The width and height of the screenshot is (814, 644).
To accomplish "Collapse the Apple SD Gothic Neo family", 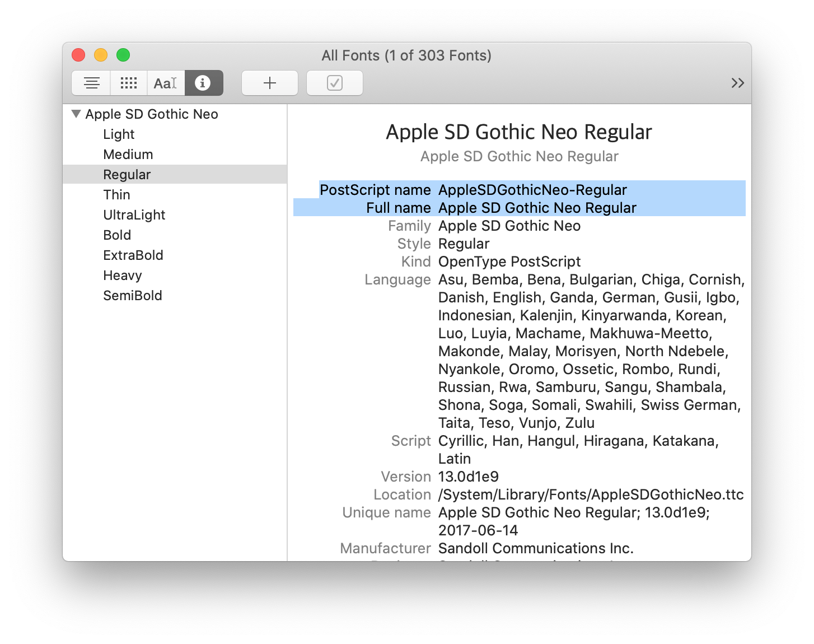I will (x=77, y=114).
